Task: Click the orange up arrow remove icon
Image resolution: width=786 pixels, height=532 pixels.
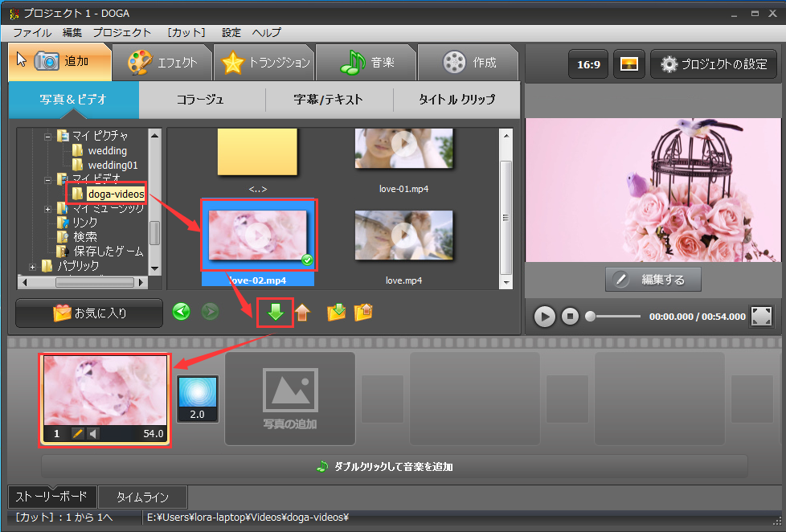Action: pyautogui.click(x=302, y=313)
